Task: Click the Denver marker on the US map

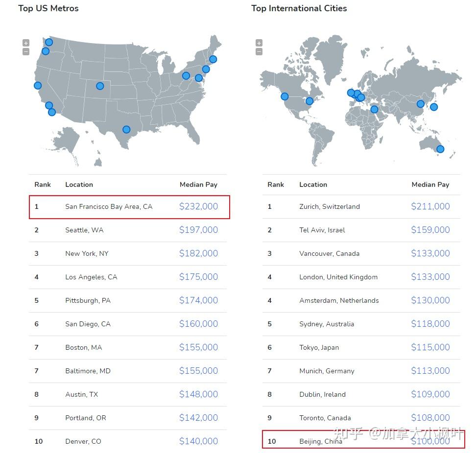Action: [100, 86]
